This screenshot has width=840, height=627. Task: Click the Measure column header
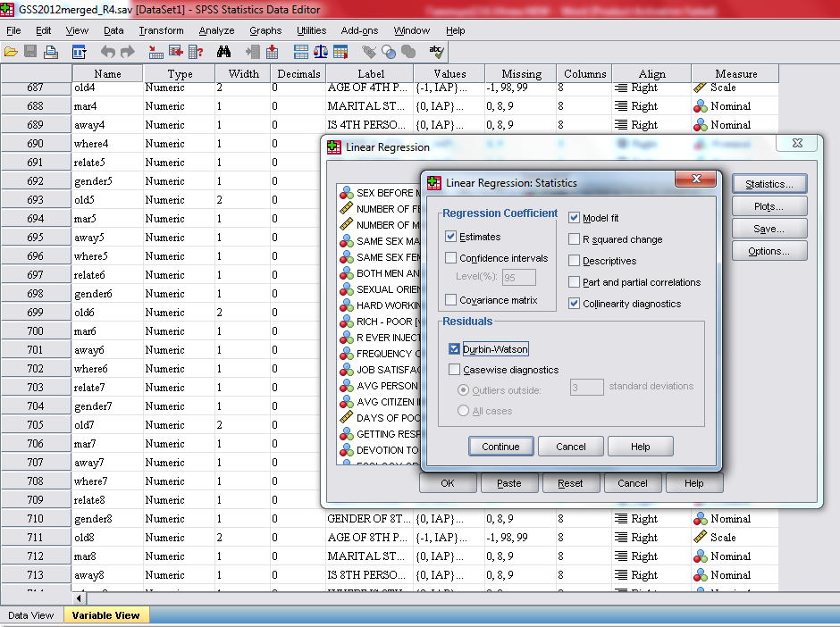click(x=735, y=73)
